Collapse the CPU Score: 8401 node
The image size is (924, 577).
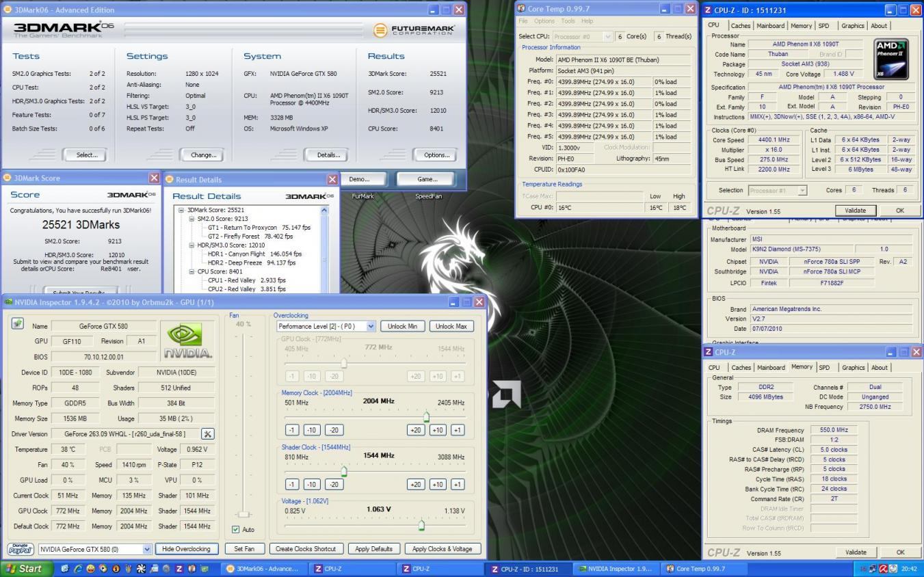coord(192,271)
